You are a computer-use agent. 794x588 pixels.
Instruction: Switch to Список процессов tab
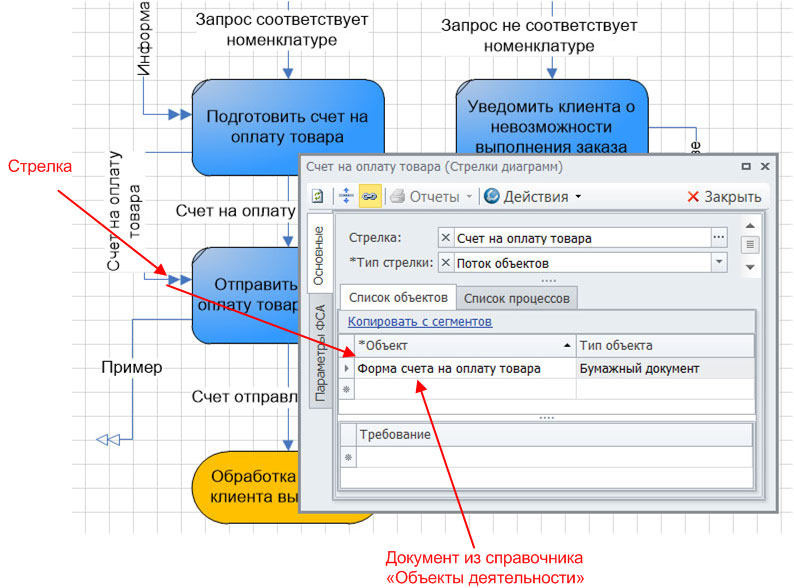pos(516,298)
